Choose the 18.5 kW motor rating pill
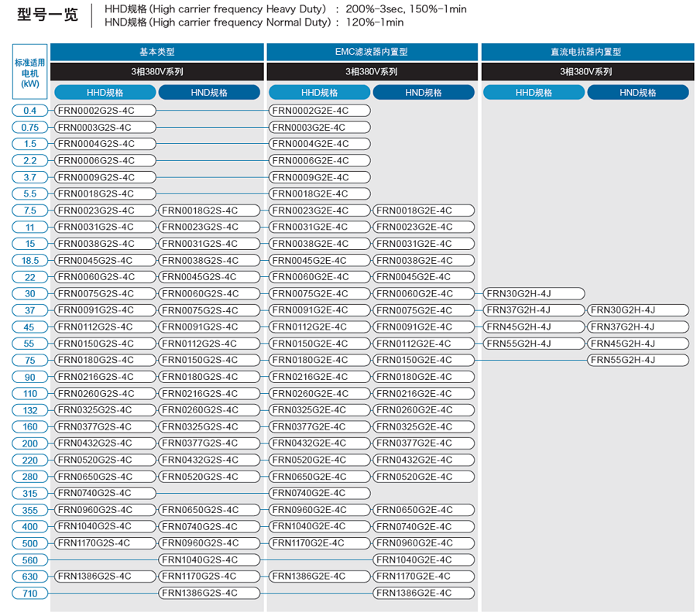The width and height of the screenshot is (697, 616). coord(30,261)
